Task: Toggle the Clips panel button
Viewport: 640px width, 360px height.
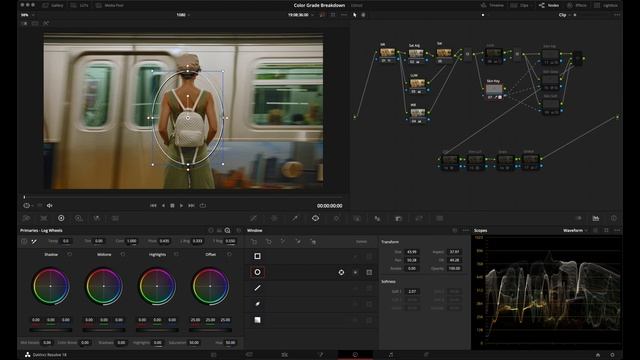Action: (520, 5)
